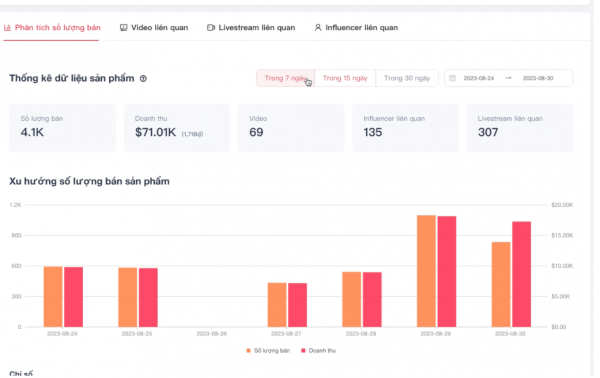Screen dimensions: 600x378
Task: Click the camera icon beside Livestream liên quan
Action: [x=210, y=28]
